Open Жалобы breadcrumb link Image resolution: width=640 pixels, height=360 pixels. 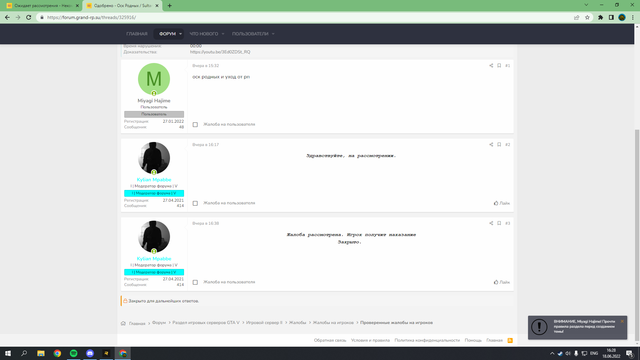pyautogui.click(x=297, y=322)
